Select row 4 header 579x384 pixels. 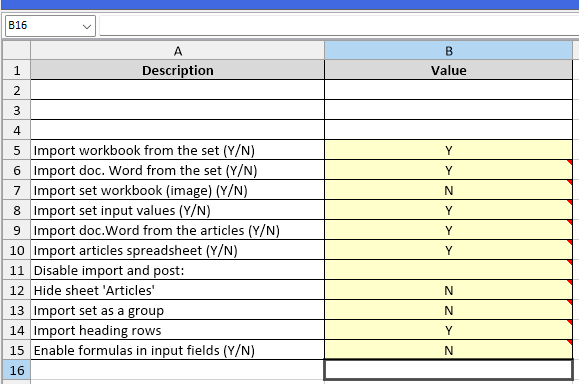[17, 130]
